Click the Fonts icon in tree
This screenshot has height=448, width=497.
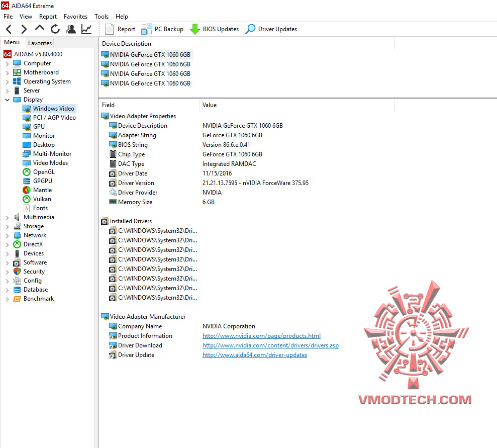click(x=27, y=208)
